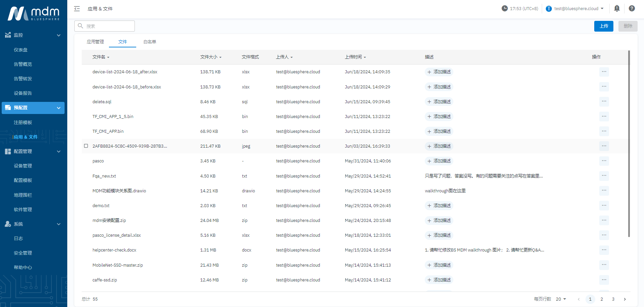The width and height of the screenshot is (644, 307).
Task: Click the table vertical scrollbar
Action: 629,144
